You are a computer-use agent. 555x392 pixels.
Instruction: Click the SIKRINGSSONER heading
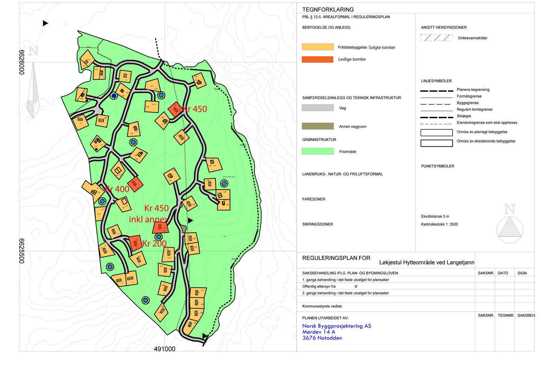[318, 224]
